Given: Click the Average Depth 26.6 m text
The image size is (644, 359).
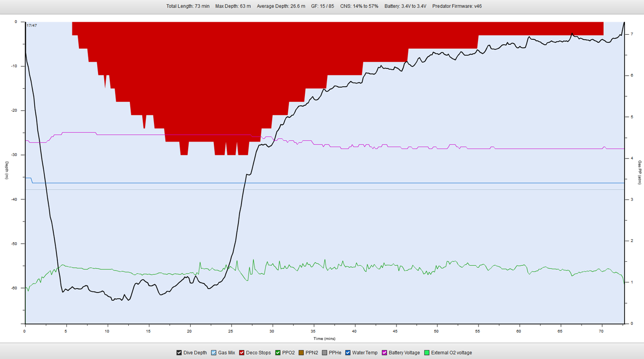Looking at the screenshot, I should tap(281, 6).
